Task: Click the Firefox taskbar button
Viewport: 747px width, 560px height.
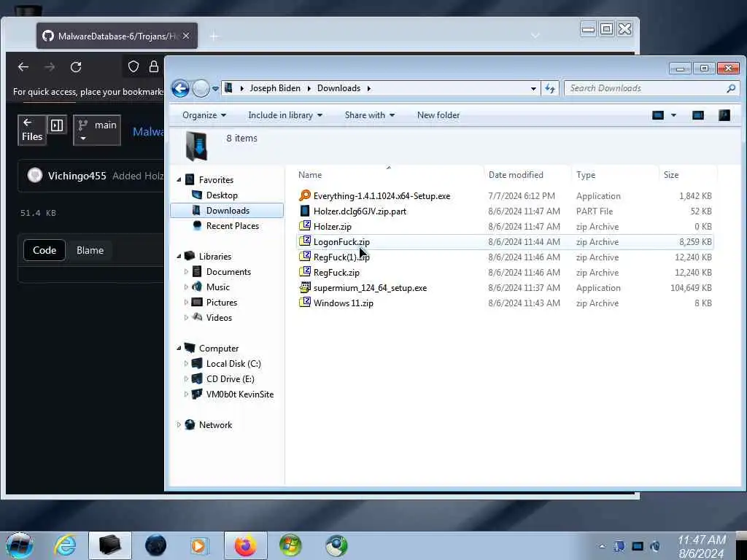Action: pyautogui.click(x=245, y=545)
